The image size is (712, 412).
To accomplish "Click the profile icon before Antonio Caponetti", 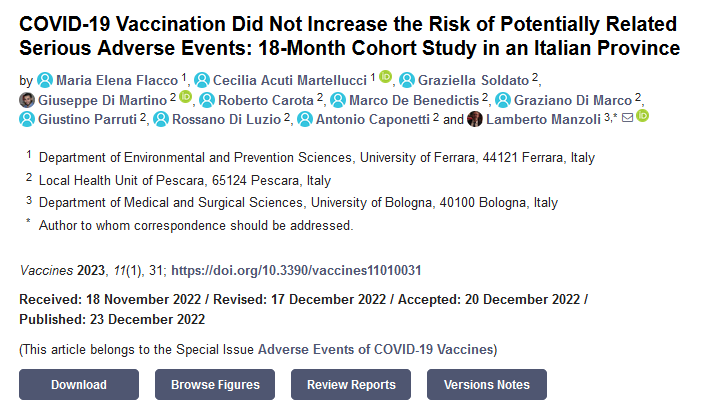I will tap(305, 119).
